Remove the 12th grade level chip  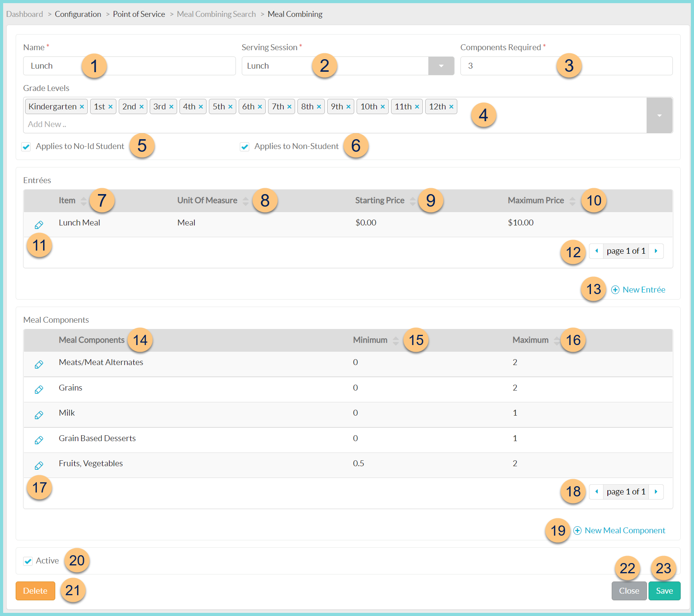pos(451,106)
